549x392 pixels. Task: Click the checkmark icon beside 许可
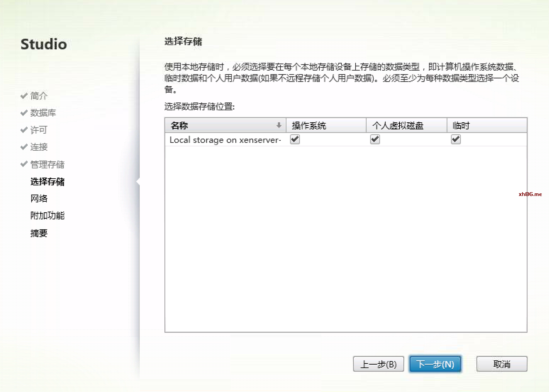coord(24,130)
